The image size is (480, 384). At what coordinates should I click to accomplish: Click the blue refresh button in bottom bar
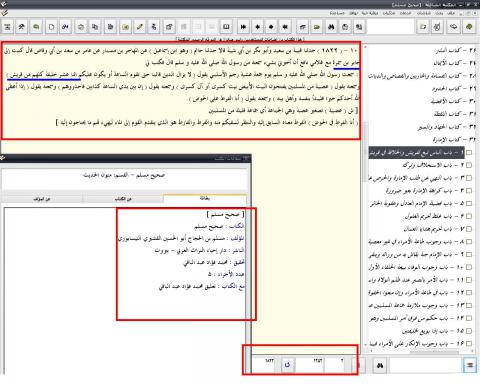coord(287,365)
